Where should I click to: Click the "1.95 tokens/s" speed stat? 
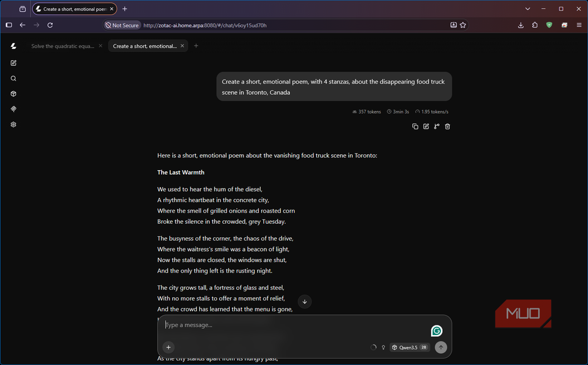click(432, 112)
